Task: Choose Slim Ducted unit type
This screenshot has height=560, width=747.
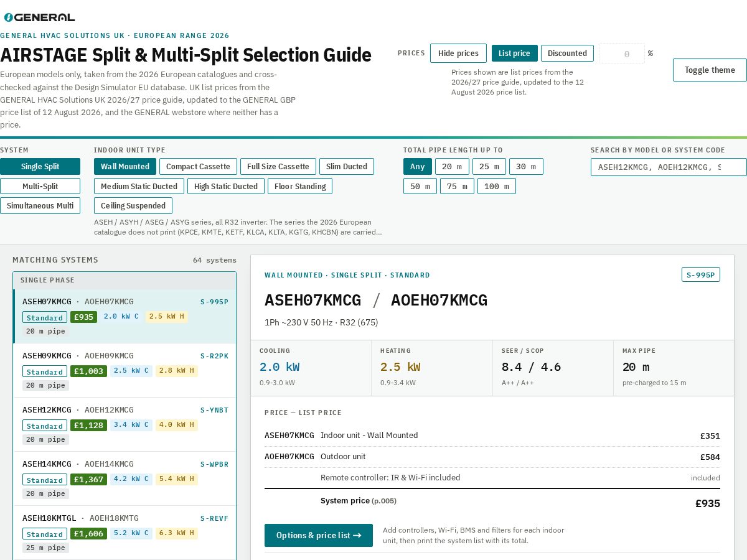Action: [347, 167]
